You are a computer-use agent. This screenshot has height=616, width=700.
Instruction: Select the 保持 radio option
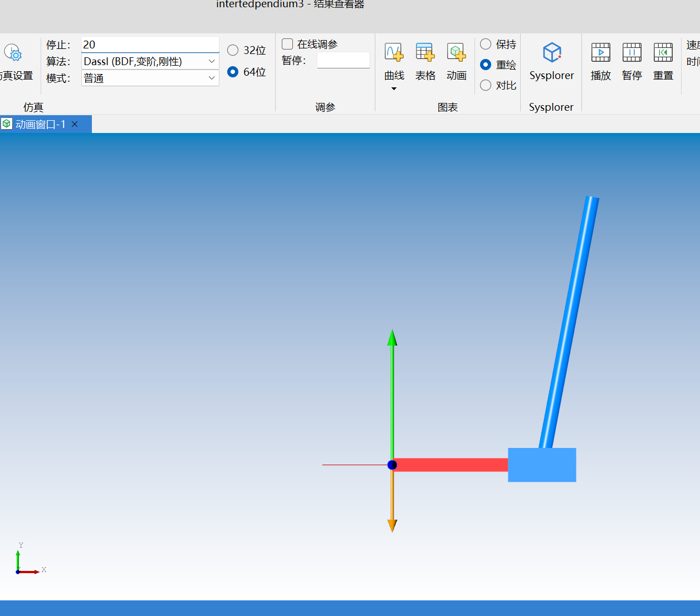[x=486, y=44]
